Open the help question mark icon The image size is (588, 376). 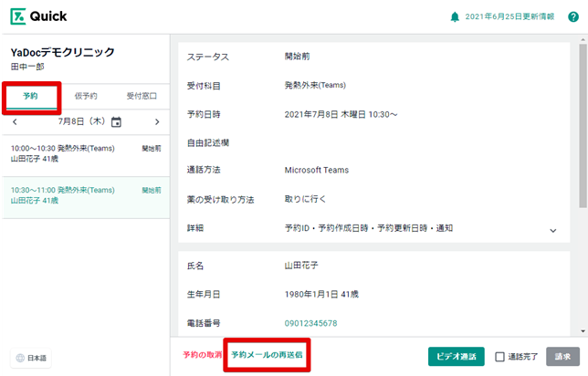coord(572,16)
